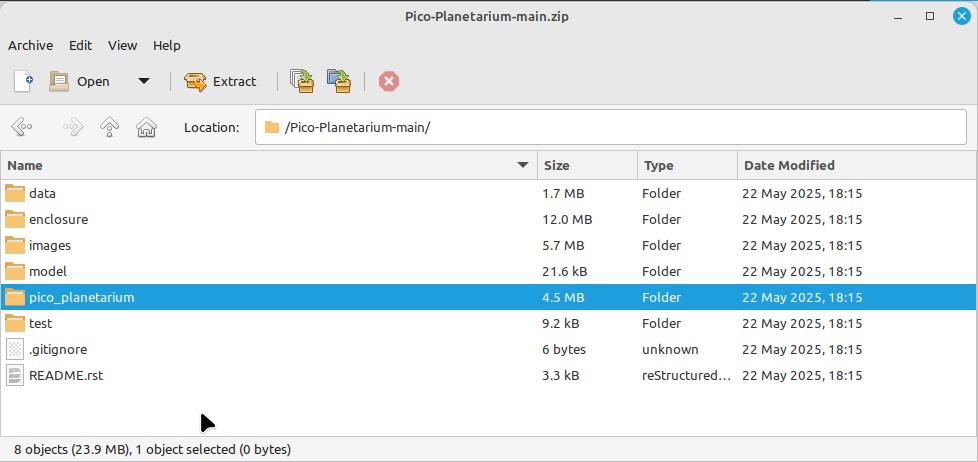
Task: Click the Name column sort arrow
Action: click(523, 165)
